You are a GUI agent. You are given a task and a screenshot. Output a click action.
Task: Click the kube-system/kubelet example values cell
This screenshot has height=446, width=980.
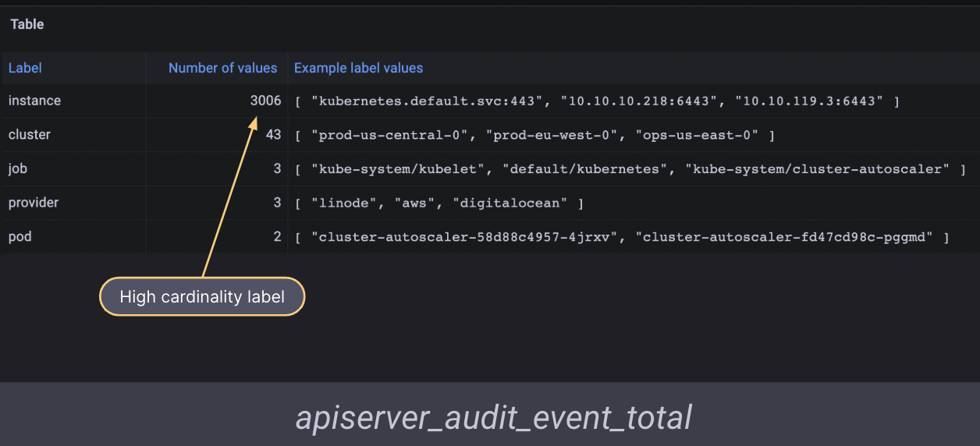(x=630, y=169)
